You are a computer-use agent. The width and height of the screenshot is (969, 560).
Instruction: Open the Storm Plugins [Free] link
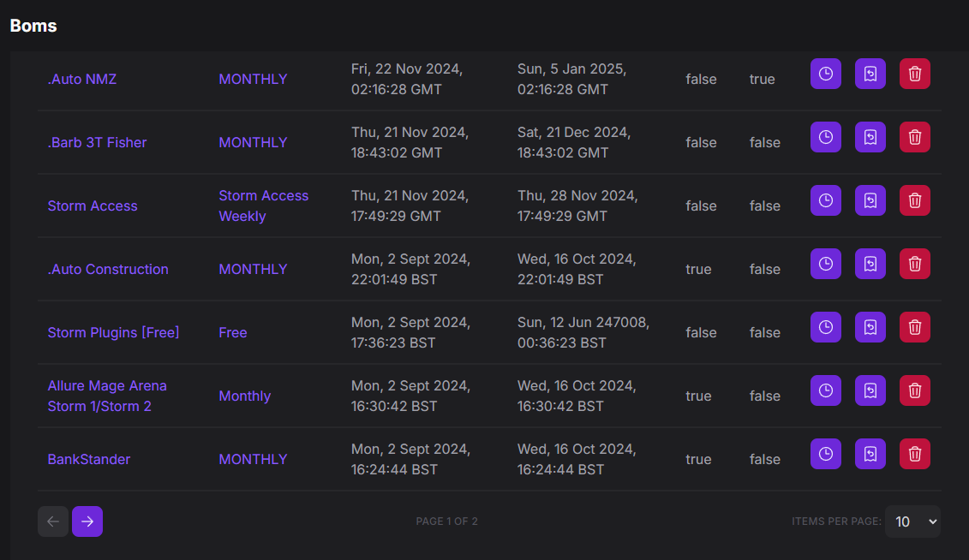click(x=114, y=332)
